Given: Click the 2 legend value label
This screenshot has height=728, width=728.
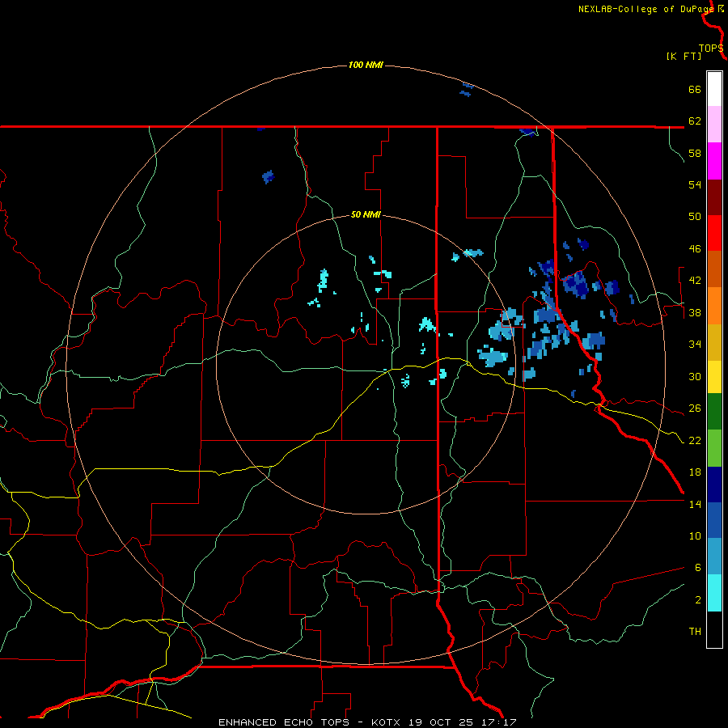Looking at the screenshot, I should pyautogui.click(x=698, y=600).
